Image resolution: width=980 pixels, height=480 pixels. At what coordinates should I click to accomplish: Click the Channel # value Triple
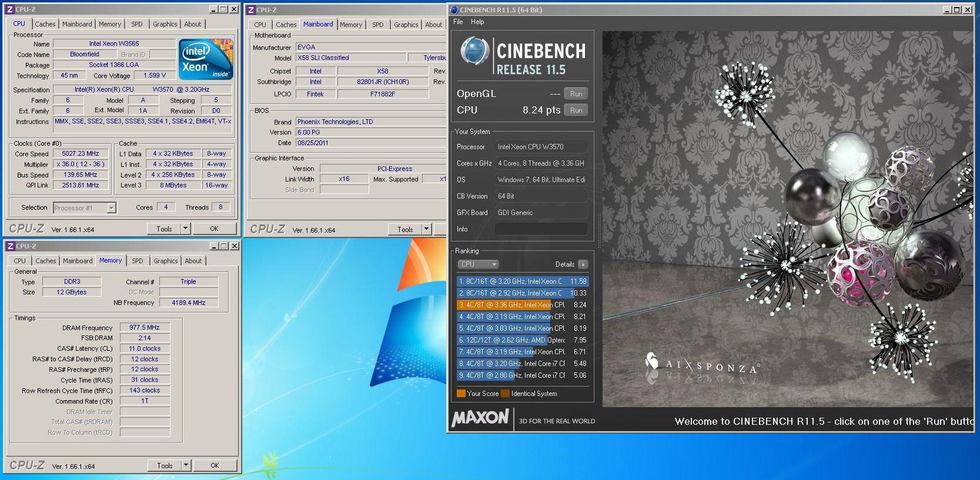189,281
